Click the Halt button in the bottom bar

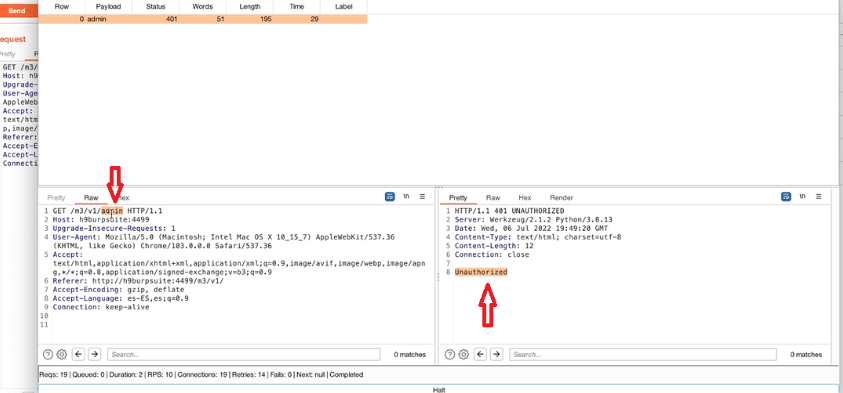439,389
